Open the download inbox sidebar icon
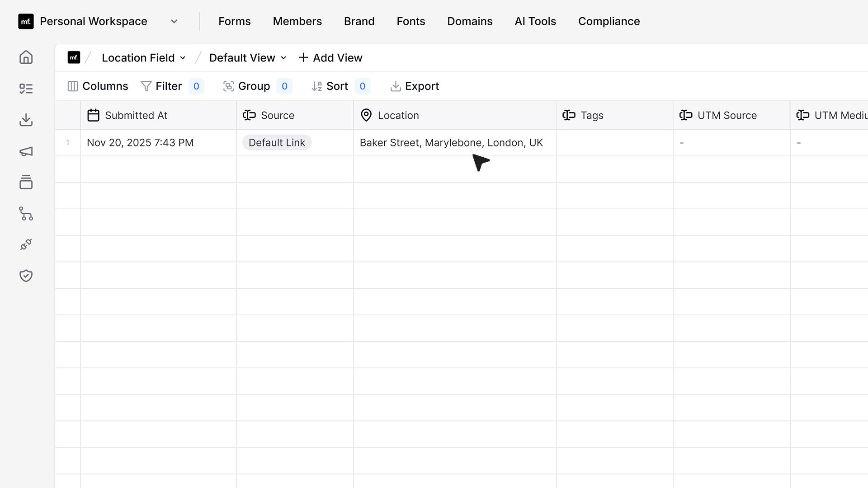Image resolution: width=868 pixels, height=488 pixels. click(x=26, y=120)
